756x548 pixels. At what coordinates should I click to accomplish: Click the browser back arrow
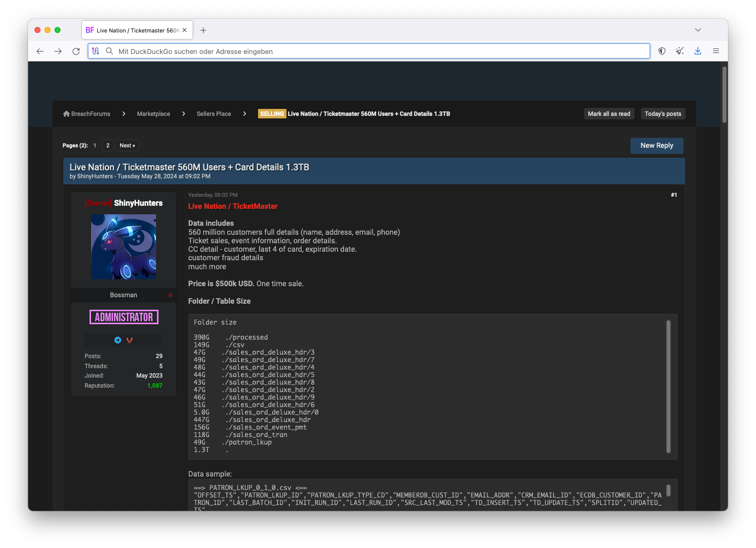pyautogui.click(x=40, y=51)
